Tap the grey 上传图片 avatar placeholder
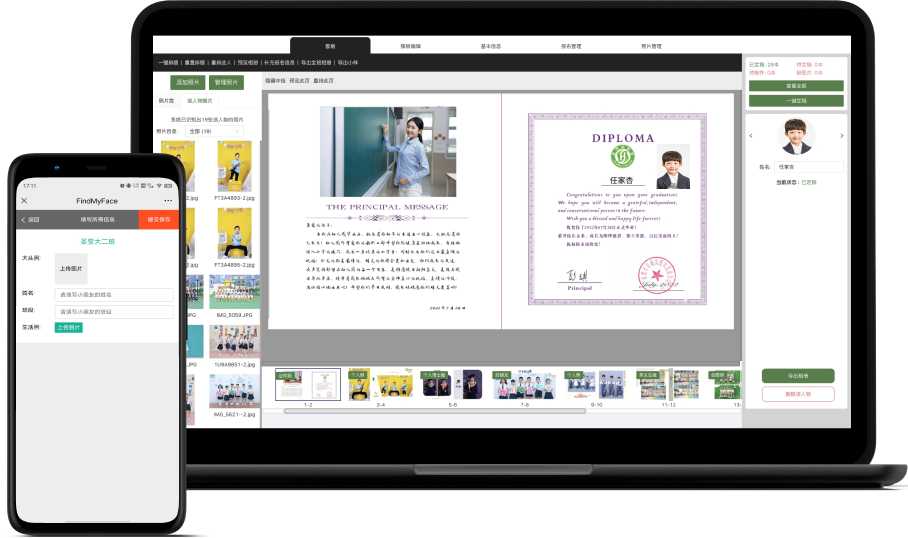908x538 pixels. 71,269
